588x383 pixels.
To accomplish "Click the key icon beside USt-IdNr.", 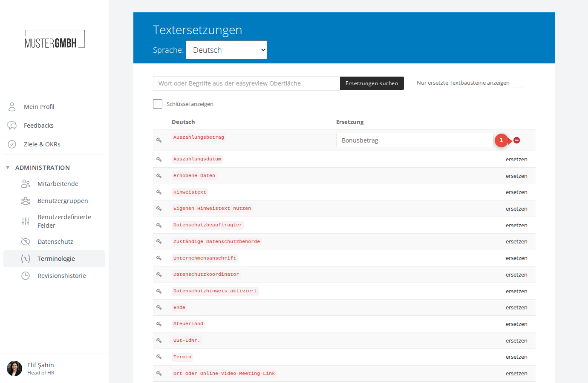I will (159, 340).
